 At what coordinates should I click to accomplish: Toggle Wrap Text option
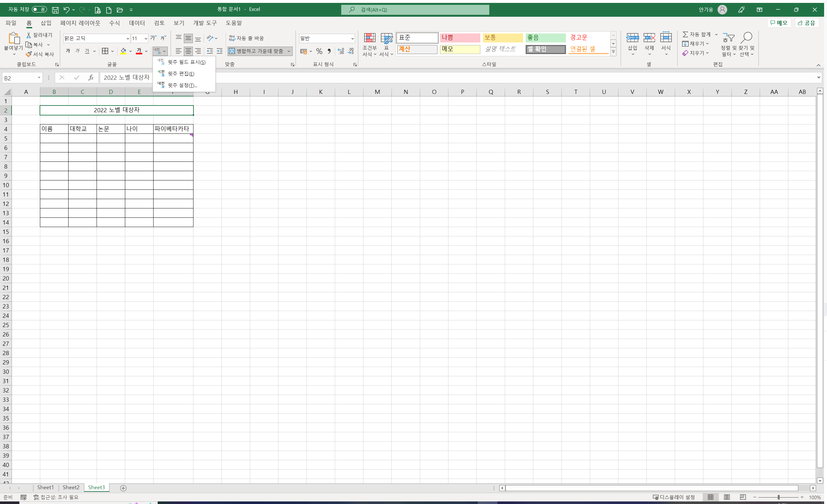click(246, 38)
